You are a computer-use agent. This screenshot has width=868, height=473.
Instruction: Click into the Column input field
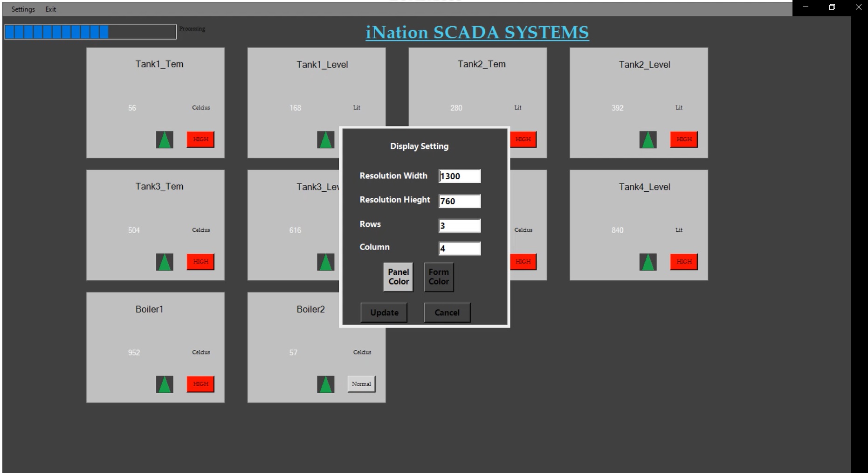459,249
